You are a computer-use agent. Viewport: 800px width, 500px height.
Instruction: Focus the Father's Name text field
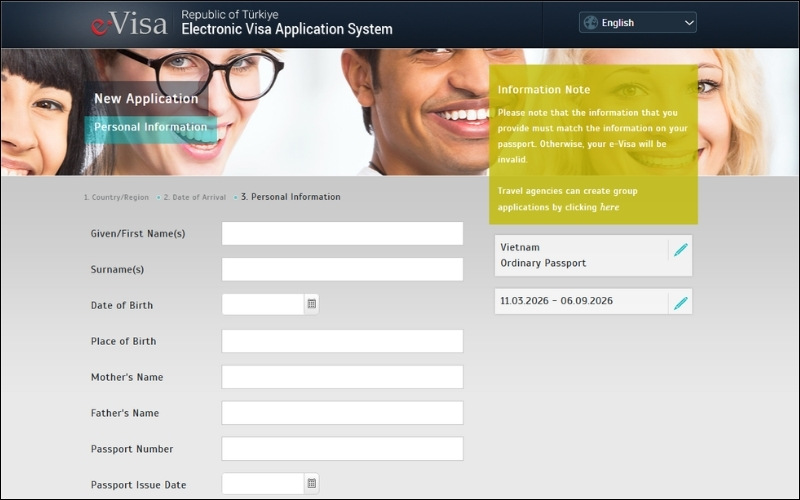coord(342,413)
